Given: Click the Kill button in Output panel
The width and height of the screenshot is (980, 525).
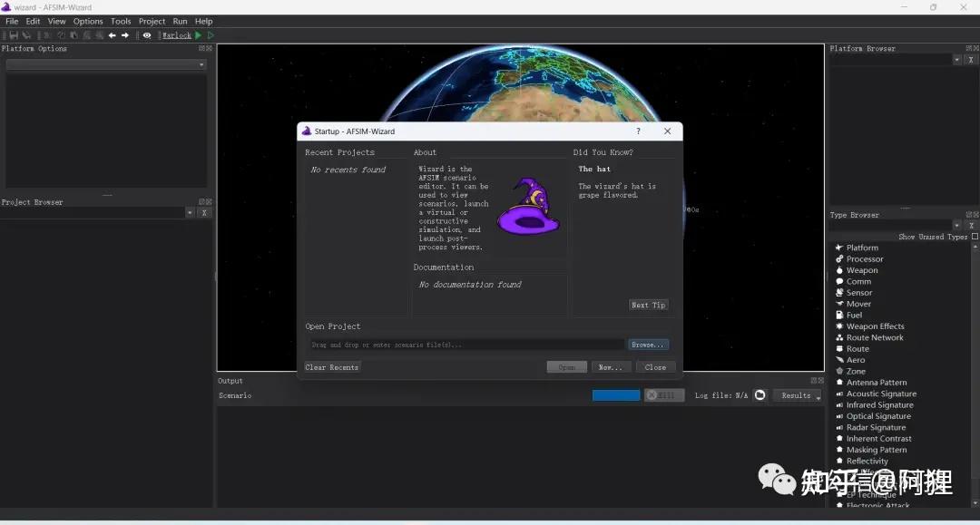Looking at the screenshot, I should pyautogui.click(x=663, y=395).
